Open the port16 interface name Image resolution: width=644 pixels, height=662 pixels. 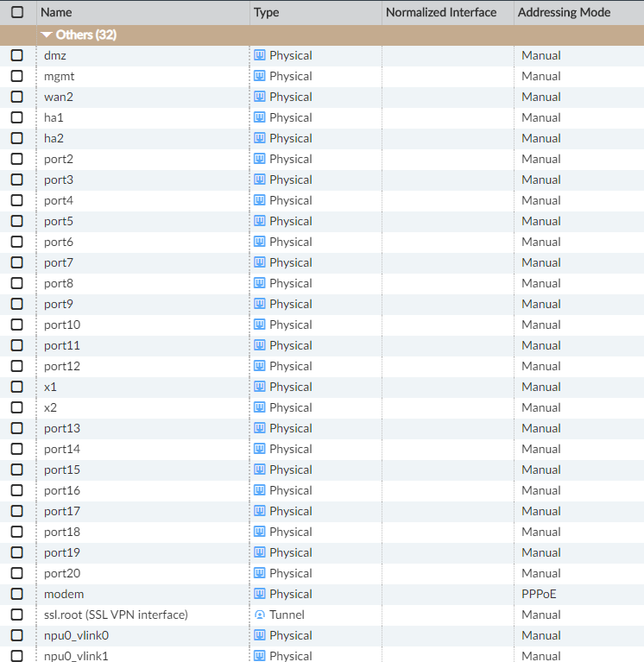tap(62, 490)
